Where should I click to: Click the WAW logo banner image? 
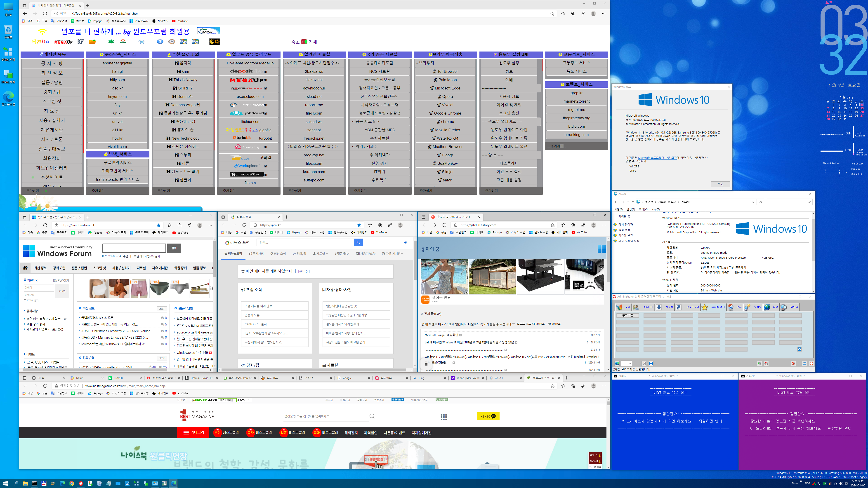[x=208, y=31]
